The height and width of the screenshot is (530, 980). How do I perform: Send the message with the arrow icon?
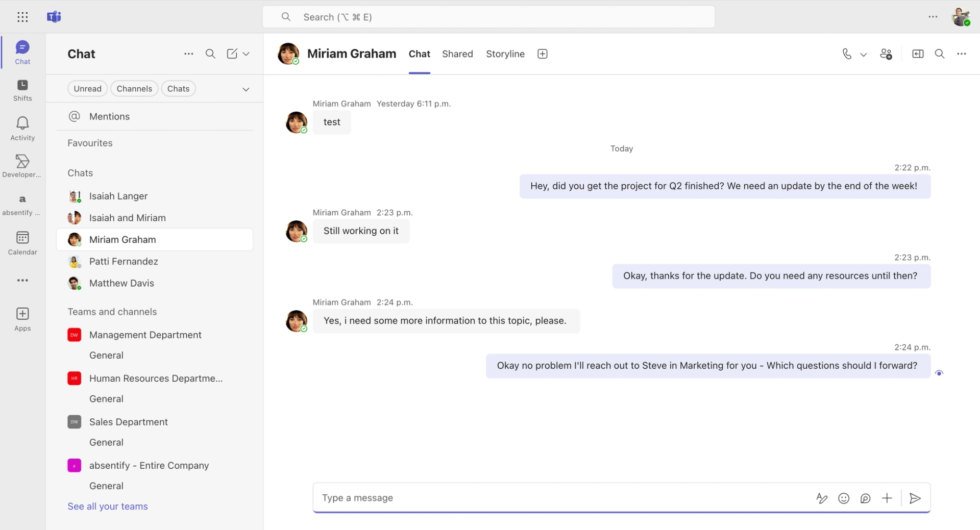[915, 498]
